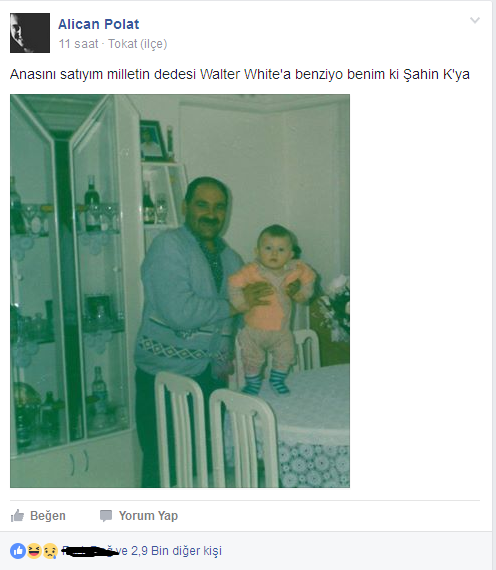
Task: Click the 11 saat timestamp link
Action: pyautogui.click(x=79, y=44)
